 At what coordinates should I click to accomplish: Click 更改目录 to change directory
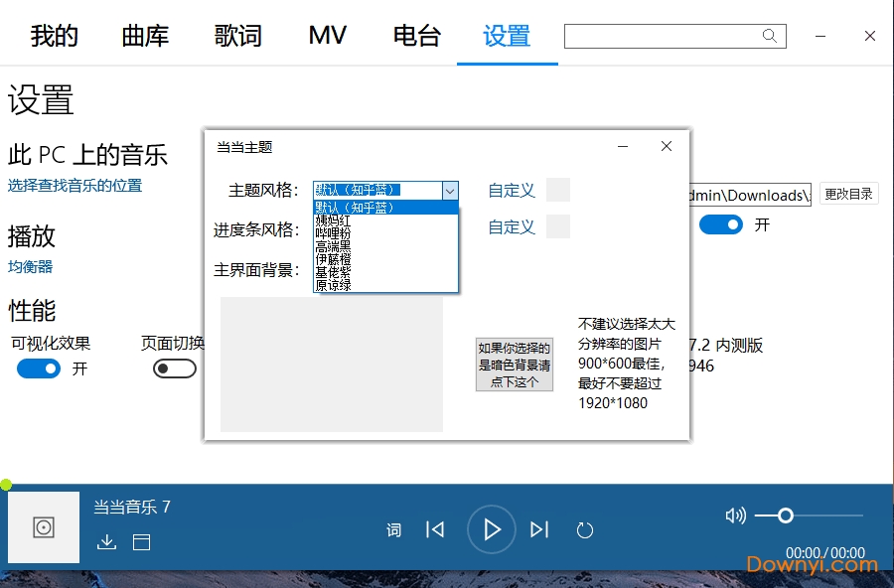pos(850,195)
